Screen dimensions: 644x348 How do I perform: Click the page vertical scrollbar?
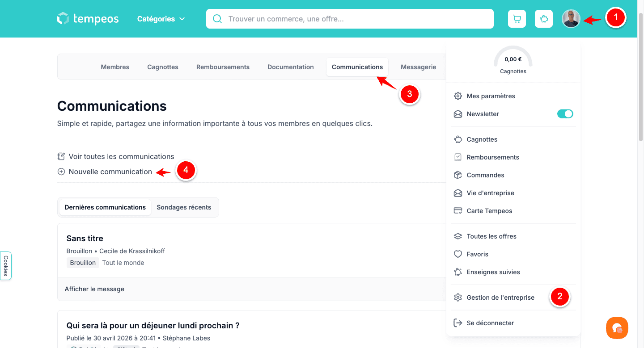(640, 76)
